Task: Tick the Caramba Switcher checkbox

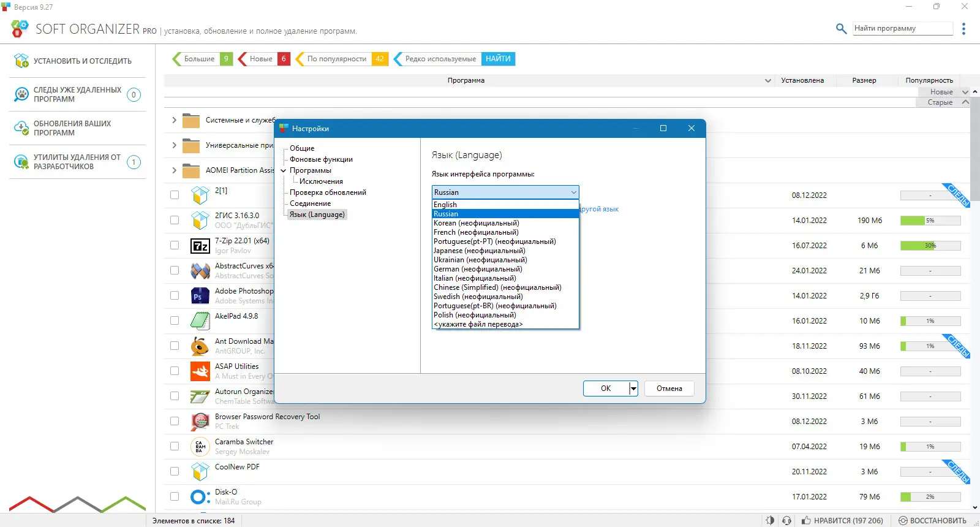Action: tap(175, 446)
